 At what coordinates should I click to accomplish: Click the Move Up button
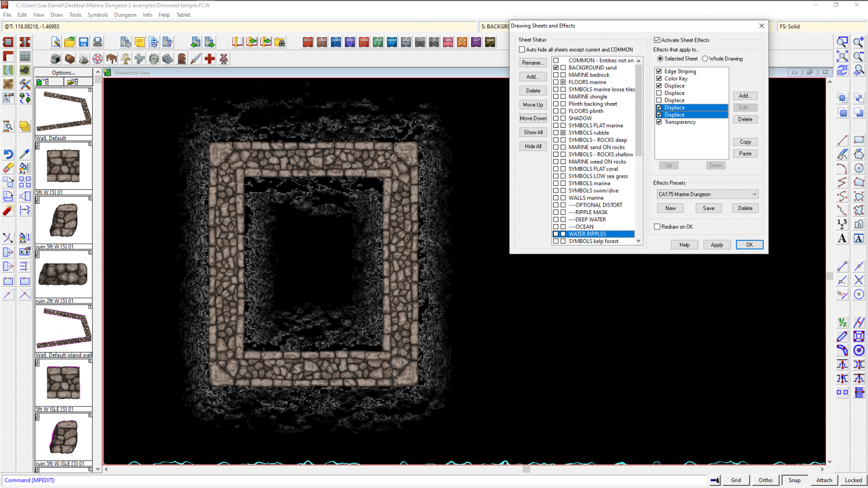click(x=533, y=105)
